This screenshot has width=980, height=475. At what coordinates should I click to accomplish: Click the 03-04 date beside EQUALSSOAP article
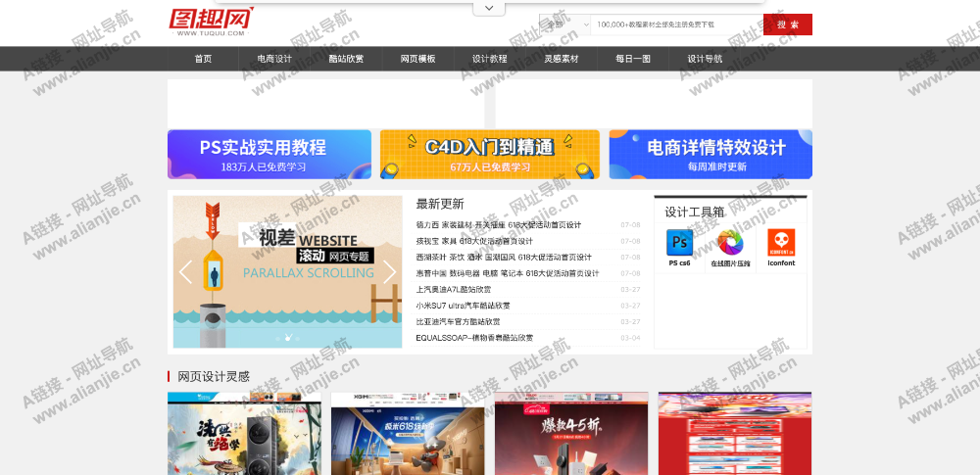click(x=630, y=338)
